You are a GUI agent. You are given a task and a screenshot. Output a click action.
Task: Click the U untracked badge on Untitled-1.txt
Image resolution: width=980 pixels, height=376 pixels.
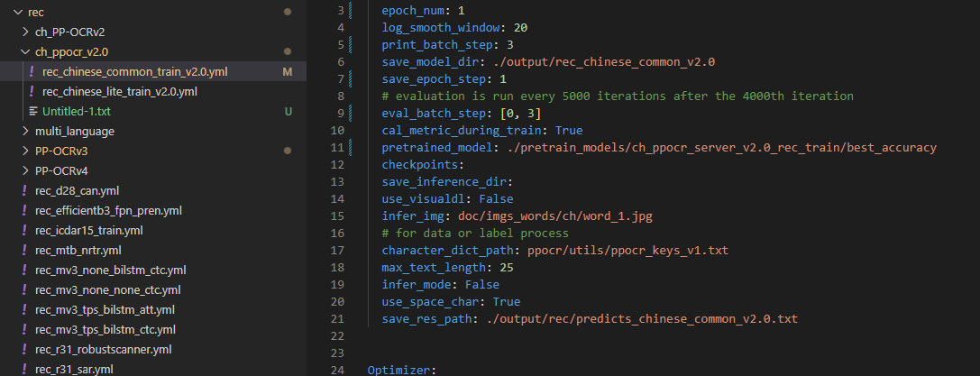pyautogui.click(x=288, y=112)
